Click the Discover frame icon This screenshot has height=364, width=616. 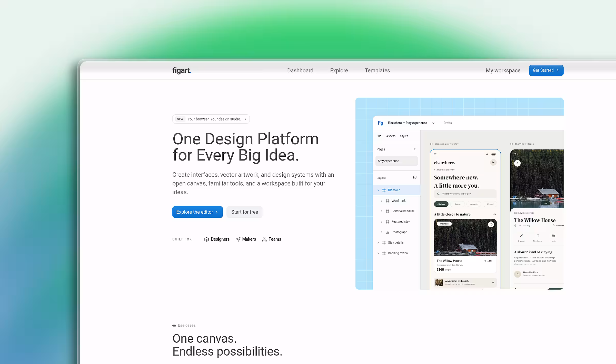[x=384, y=190]
